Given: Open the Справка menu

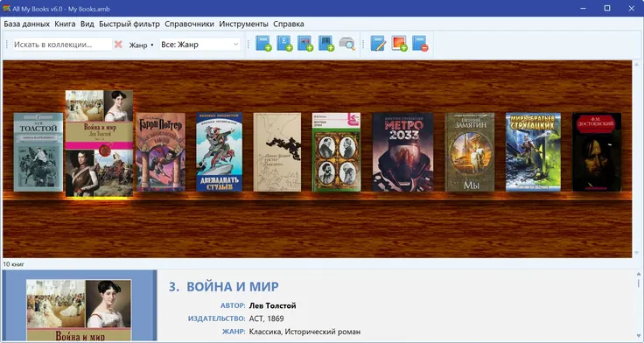Looking at the screenshot, I should click(289, 24).
